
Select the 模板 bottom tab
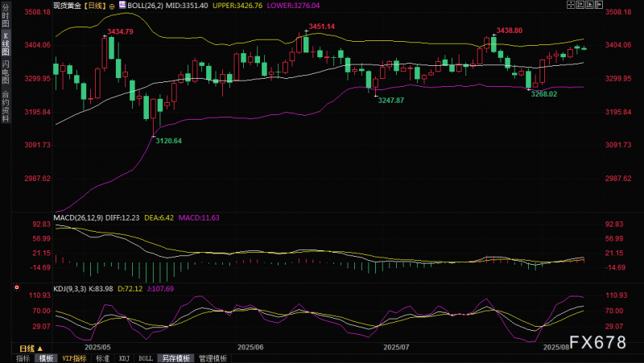(46, 358)
